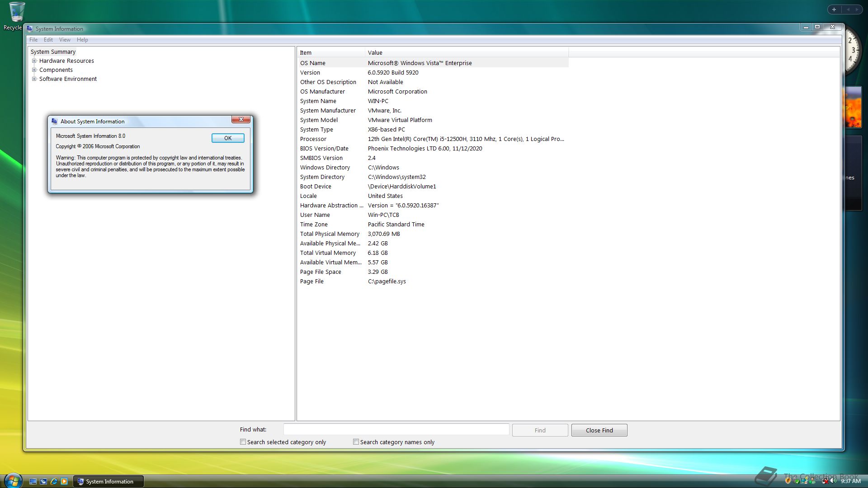
Task: Expand the Software Environment node
Action: pyautogui.click(x=34, y=79)
